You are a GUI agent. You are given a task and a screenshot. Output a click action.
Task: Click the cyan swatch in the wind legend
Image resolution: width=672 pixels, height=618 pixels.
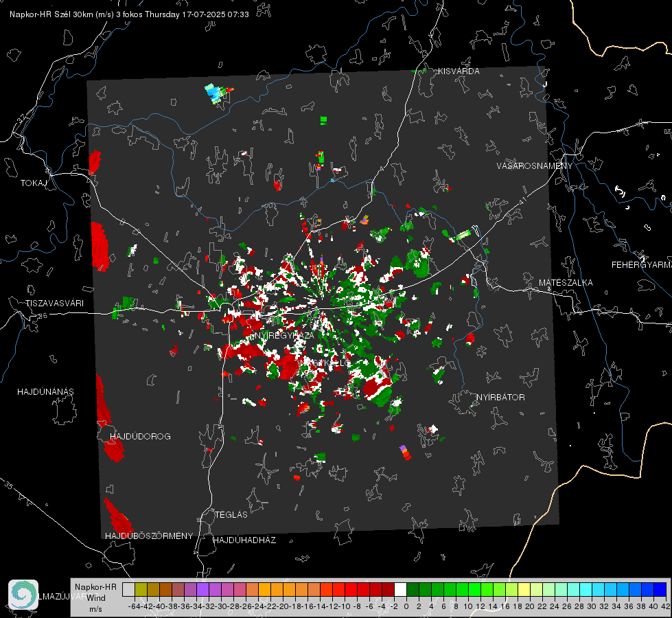(x=586, y=589)
